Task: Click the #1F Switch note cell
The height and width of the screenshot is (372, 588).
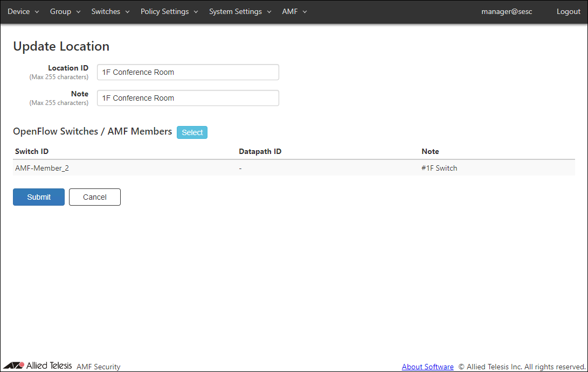Action: coord(439,168)
